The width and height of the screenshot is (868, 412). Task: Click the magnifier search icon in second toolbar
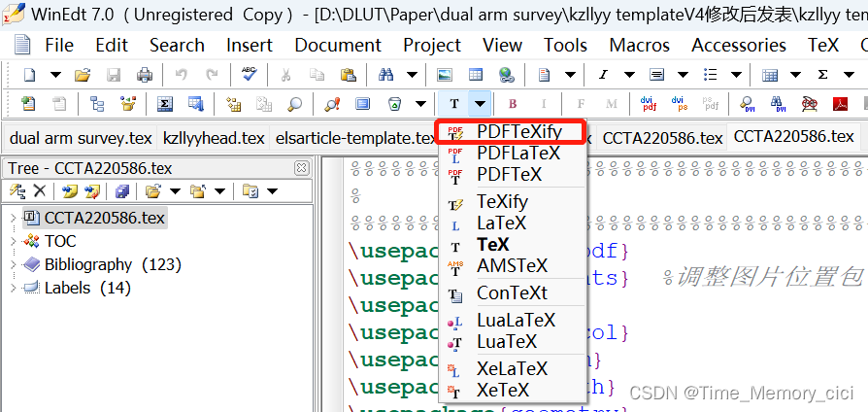coord(295,104)
